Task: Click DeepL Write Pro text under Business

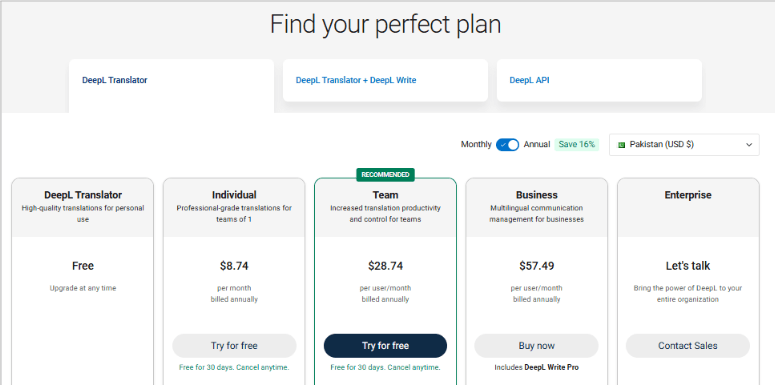Action: click(x=551, y=368)
